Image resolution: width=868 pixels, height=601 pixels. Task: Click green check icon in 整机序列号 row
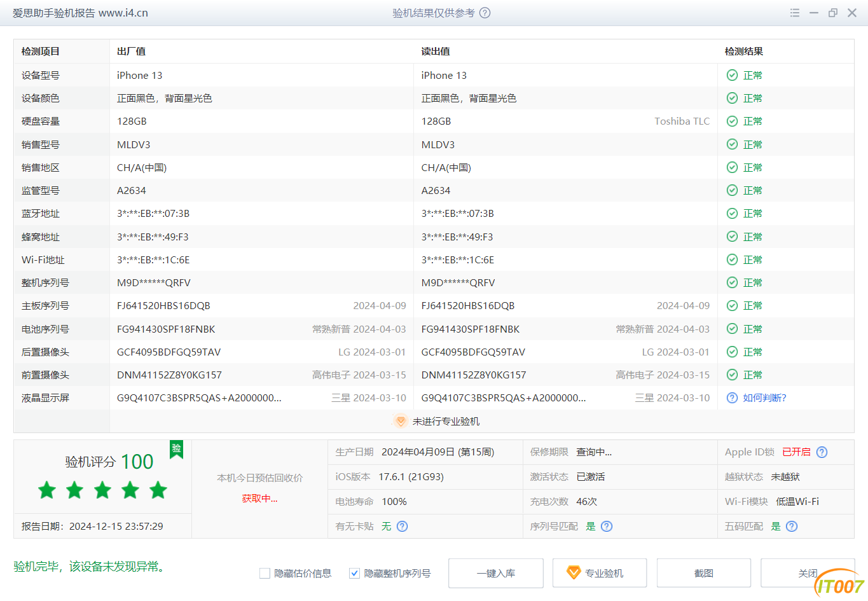(x=732, y=282)
